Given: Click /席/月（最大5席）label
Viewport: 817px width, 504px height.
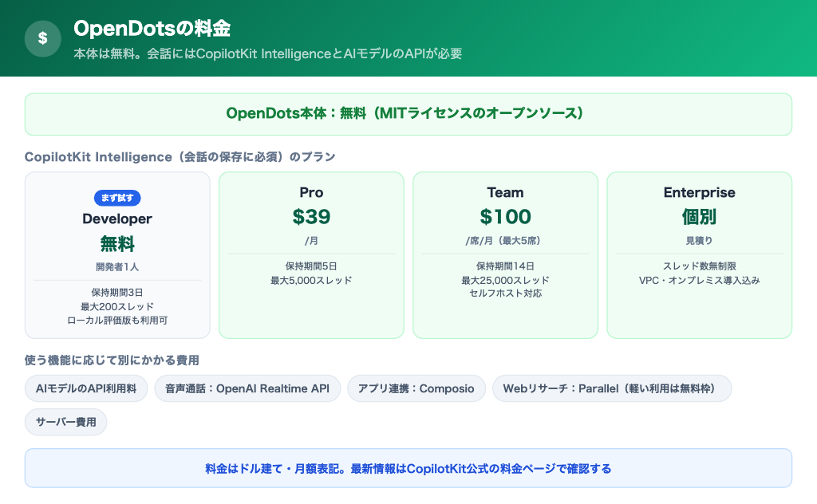Looking at the screenshot, I should [505, 241].
